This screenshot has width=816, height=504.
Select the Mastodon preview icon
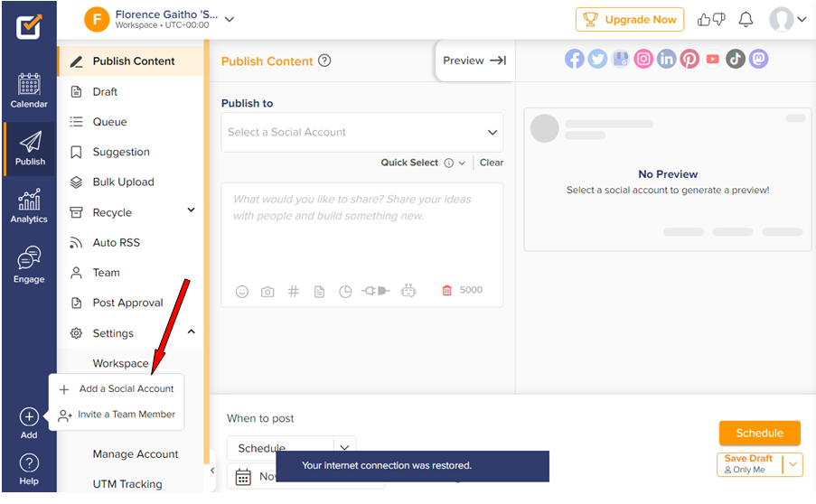[759, 59]
